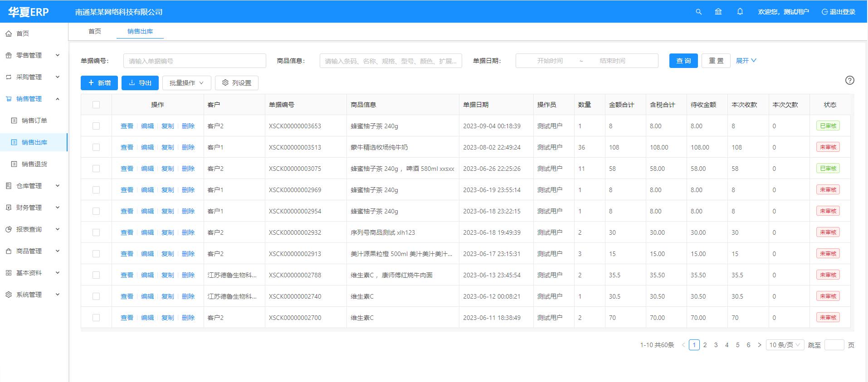Screen dimensions: 868x382
Task: Select checkbox for order XSCK00000002700
Action: (x=96, y=318)
